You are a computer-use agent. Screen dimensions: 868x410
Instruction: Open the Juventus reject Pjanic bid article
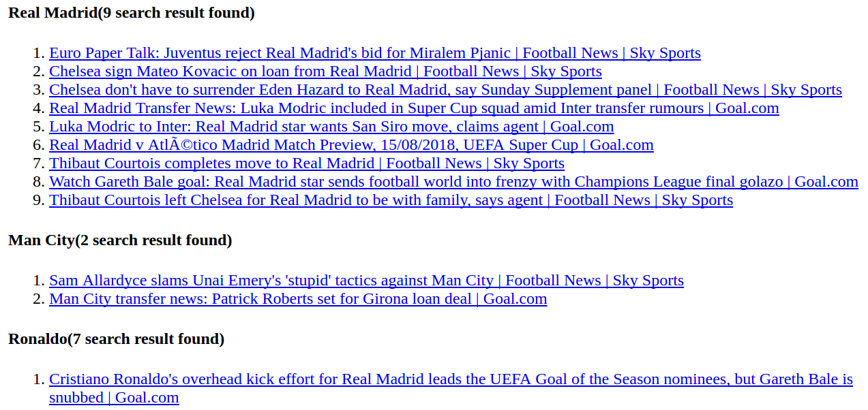(x=375, y=53)
